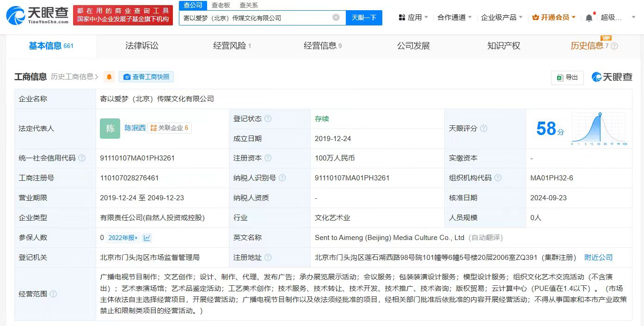644x326 pixels.
Task: View 关联企业 6 badge
Action: [169, 128]
